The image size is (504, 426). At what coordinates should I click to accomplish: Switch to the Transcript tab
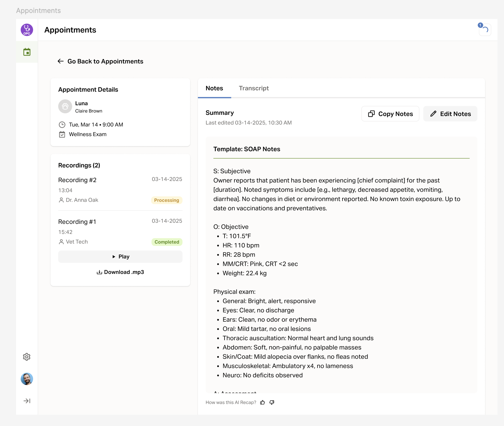coord(254,88)
